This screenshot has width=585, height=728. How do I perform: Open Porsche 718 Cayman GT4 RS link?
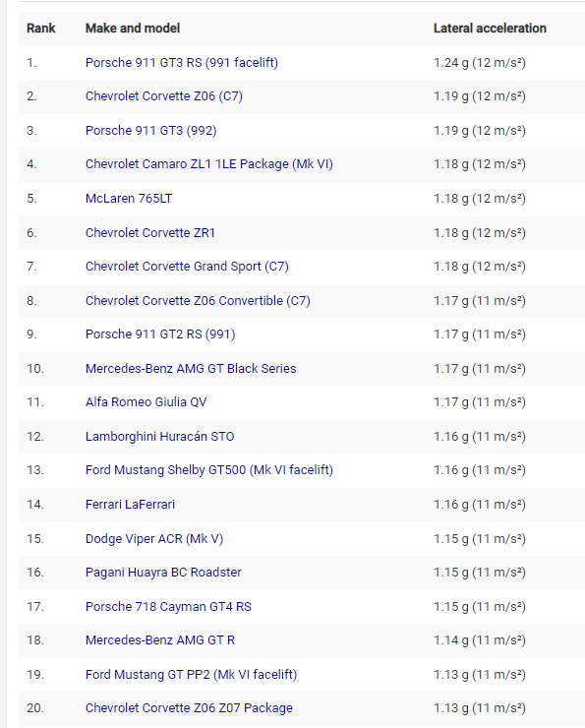pos(168,607)
